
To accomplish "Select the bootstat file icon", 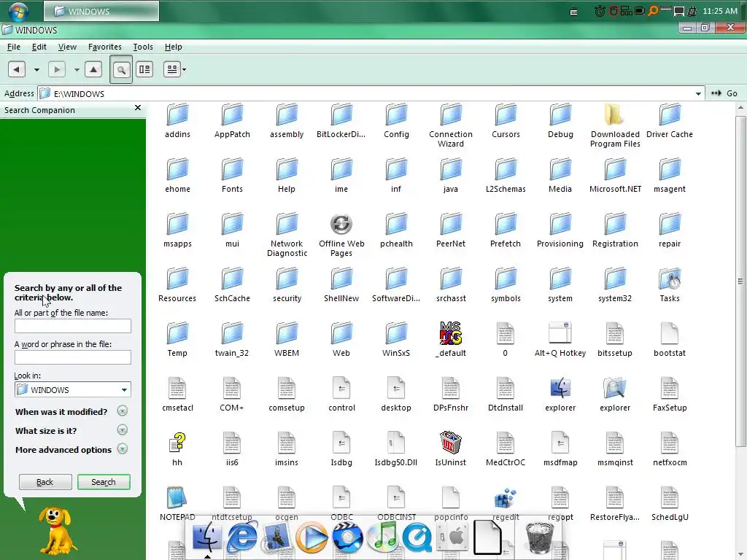I will pos(670,332).
